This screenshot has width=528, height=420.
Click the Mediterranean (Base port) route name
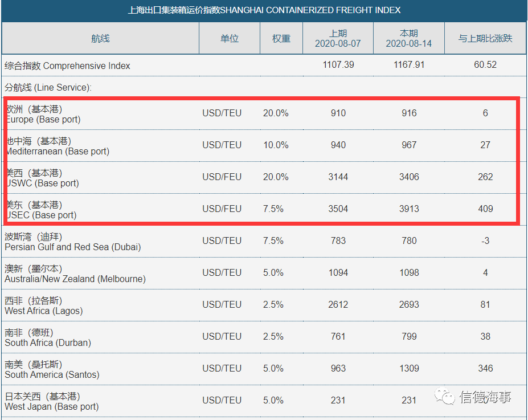[x=57, y=146]
